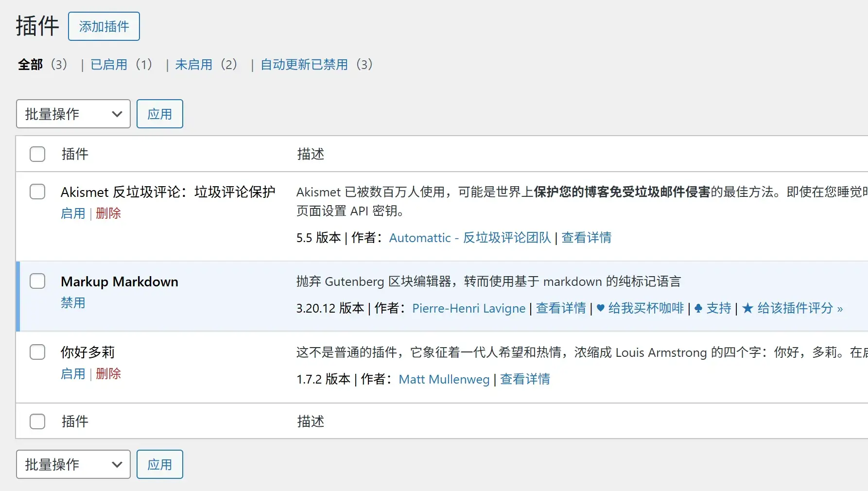Select the Markup Markdown plugin checkbox
This screenshot has height=491, width=868.
click(37, 281)
